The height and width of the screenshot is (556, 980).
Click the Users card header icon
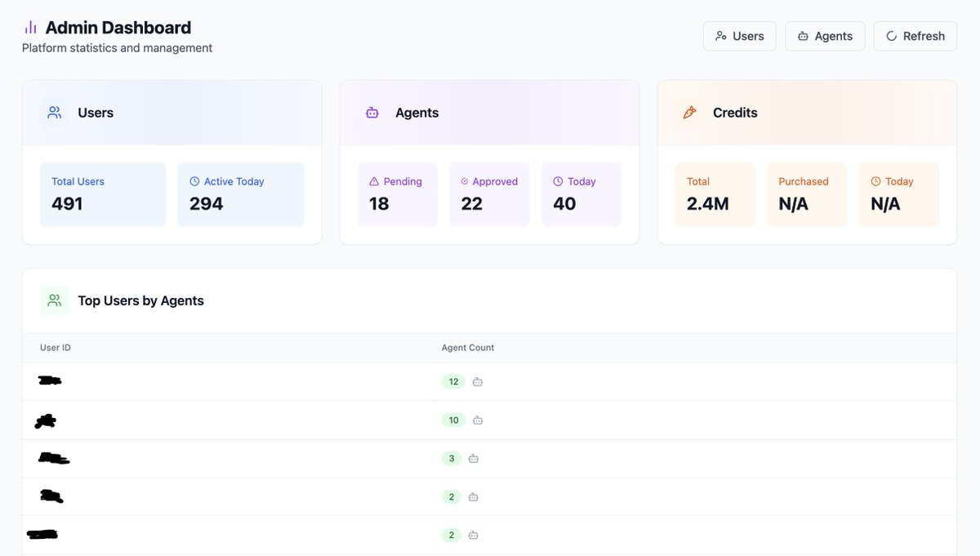point(55,113)
